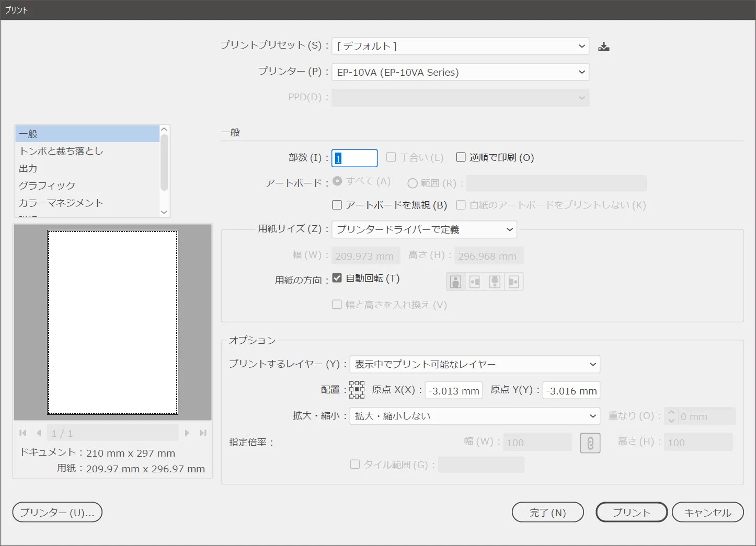Click the paper 高さ (H) 296.968 mm field

pyautogui.click(x=489, y=255)
